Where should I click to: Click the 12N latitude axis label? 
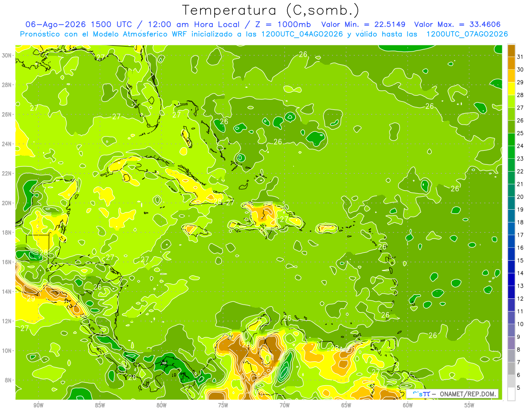(7, 321)
